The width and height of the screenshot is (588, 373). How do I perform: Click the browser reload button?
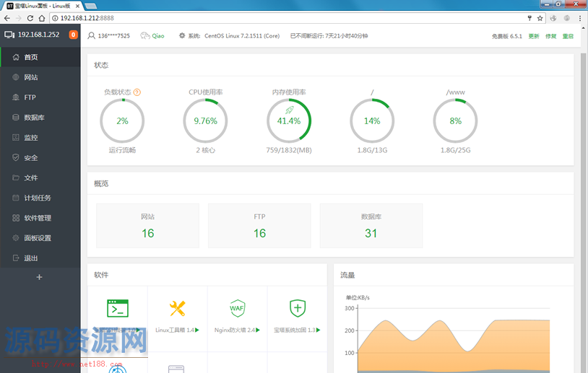click(x=30, y=18)
